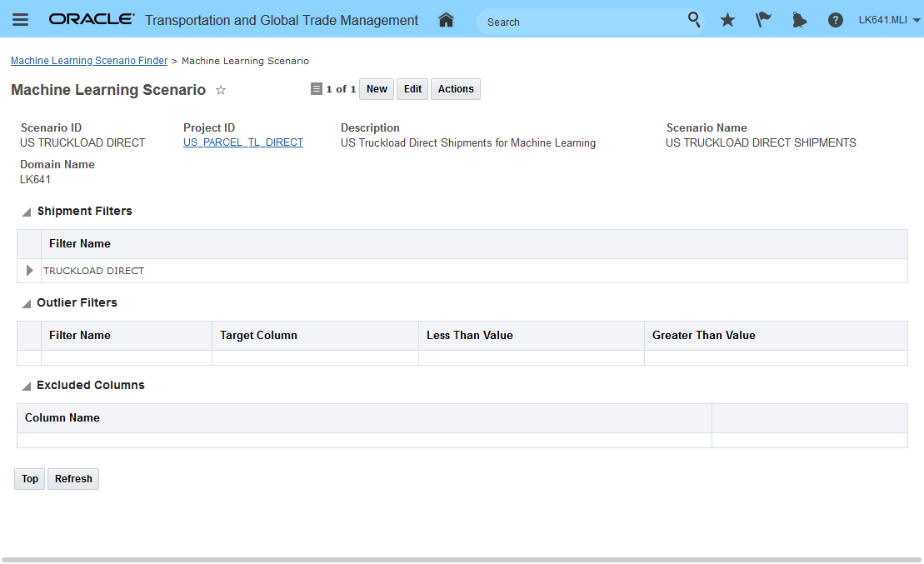The height and width of the screenshot is (564, 924).
Task: Click the Edit button
Action: click(412, 89)
